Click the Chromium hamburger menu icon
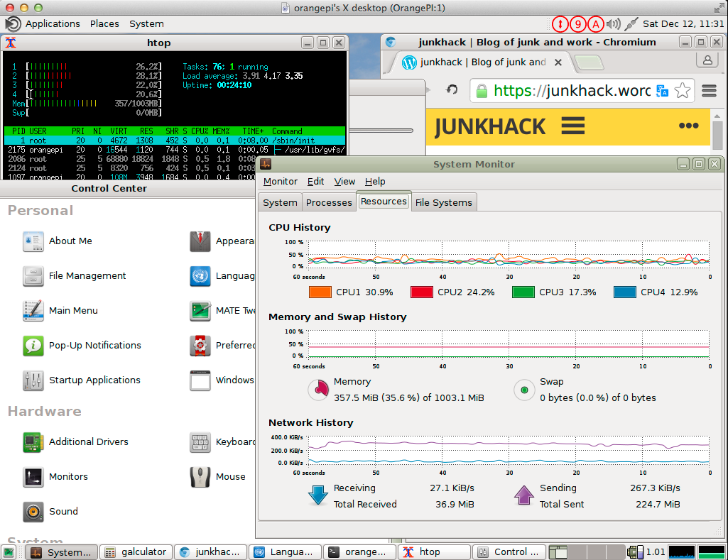The image size is (728, 560). tap(708, 90)
